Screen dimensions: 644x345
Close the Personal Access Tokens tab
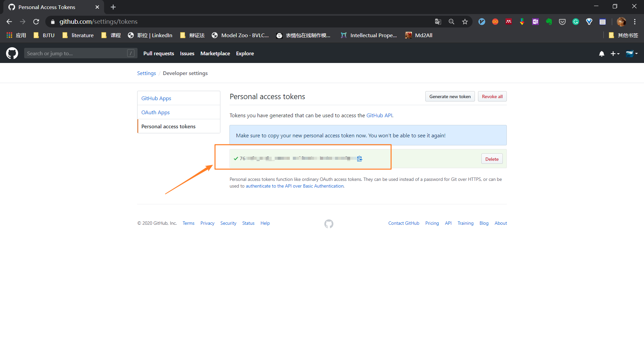(x=97, y=7)
